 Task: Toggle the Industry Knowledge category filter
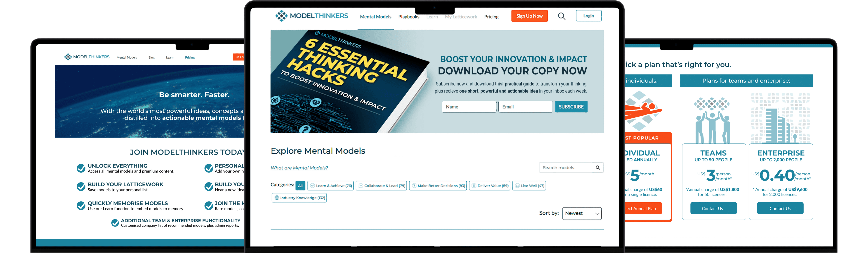pos(299,198)
